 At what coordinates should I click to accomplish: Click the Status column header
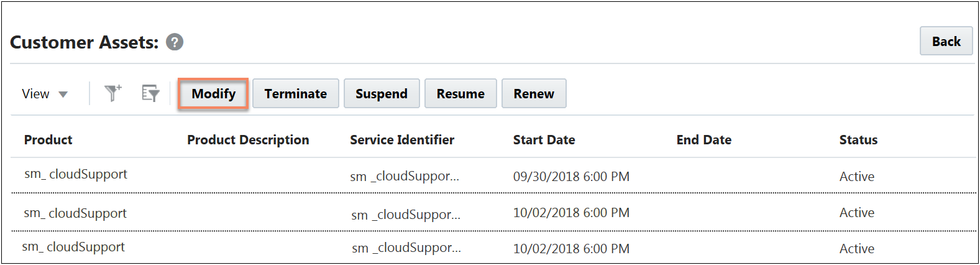[858, 140]
